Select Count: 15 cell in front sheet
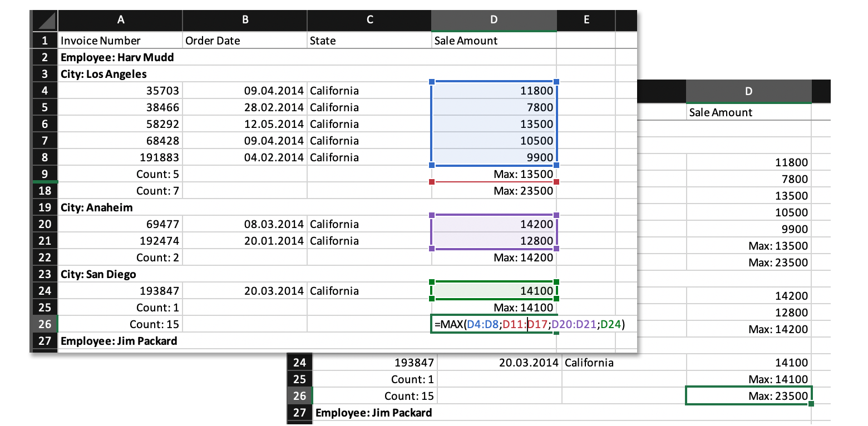 (x=120, y=324)
